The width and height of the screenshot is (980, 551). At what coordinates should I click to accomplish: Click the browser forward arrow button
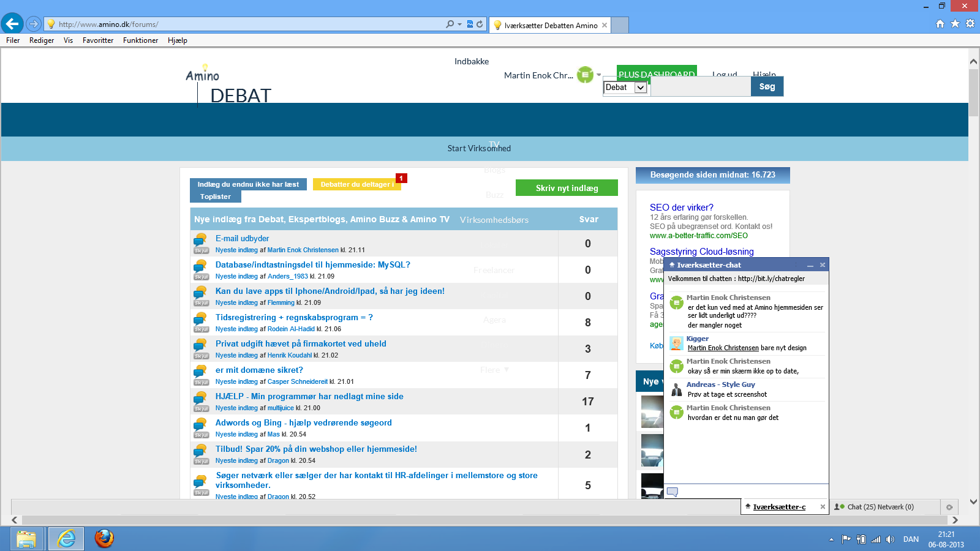click(34, 24)
